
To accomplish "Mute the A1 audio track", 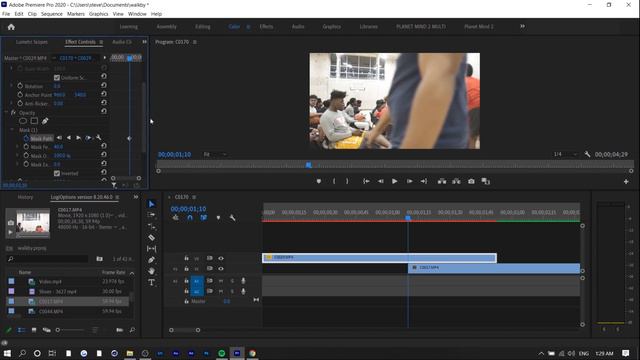I will point(221,281).
